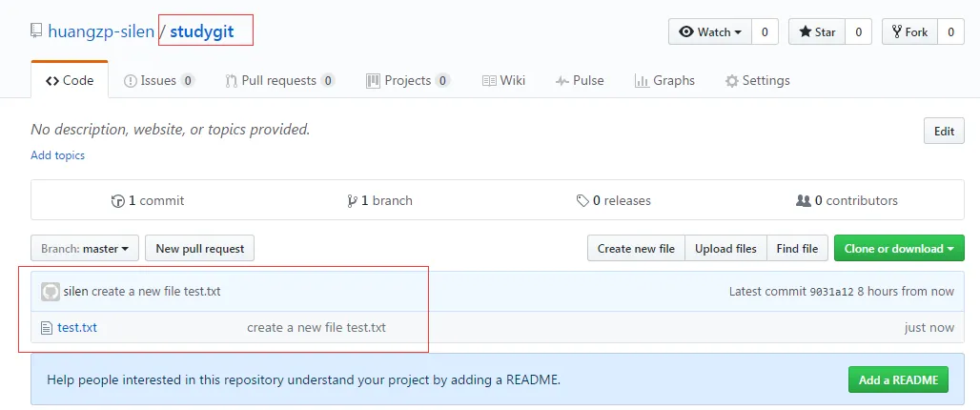Open the test.txt file link

coord(77,328)
